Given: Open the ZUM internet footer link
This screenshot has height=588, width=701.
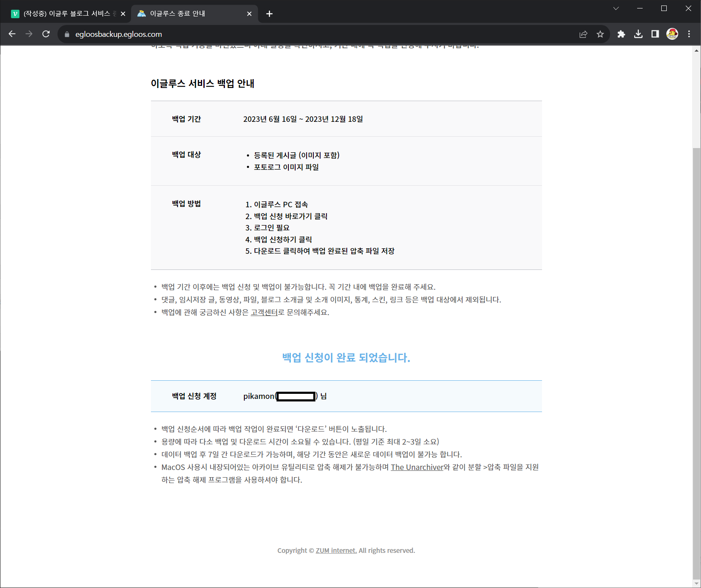Looking at the screenshot, I should point(336,550).
